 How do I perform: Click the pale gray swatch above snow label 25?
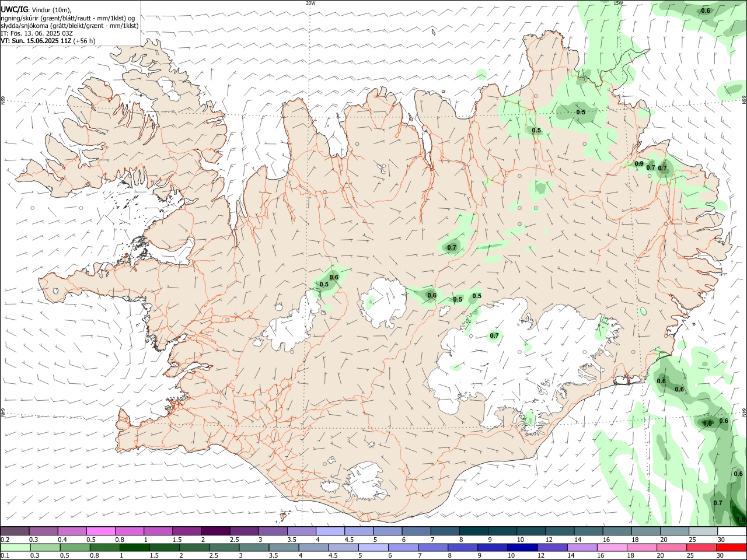(x=703, y=531)
